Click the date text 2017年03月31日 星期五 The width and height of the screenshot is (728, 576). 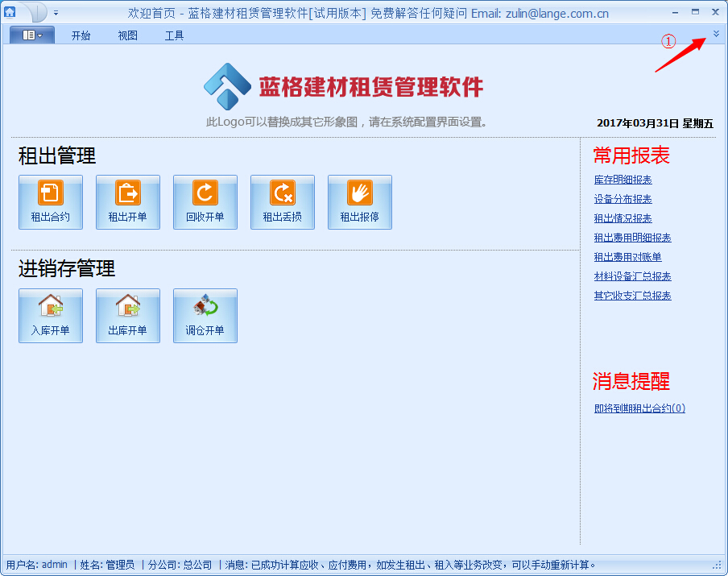pyautogui.click(x=655, y=123)
